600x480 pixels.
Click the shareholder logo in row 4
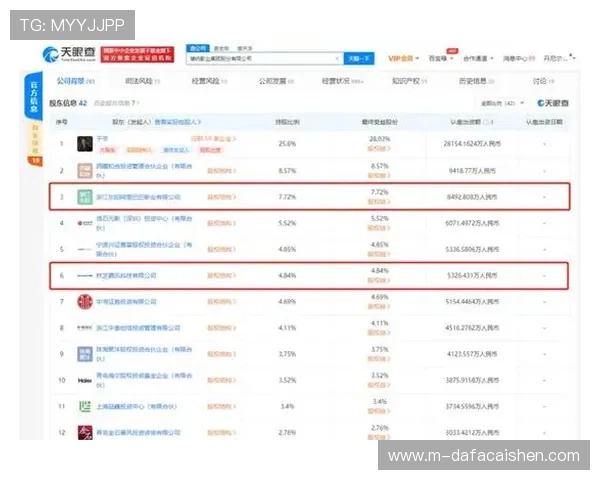tap(85, 223)
